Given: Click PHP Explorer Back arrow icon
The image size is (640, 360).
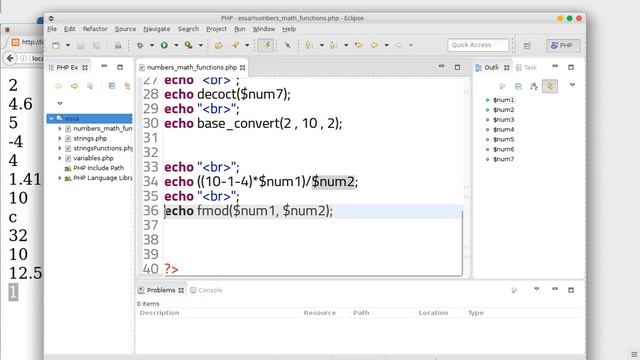Looking at the screenshot, I should tap(58, 86).
